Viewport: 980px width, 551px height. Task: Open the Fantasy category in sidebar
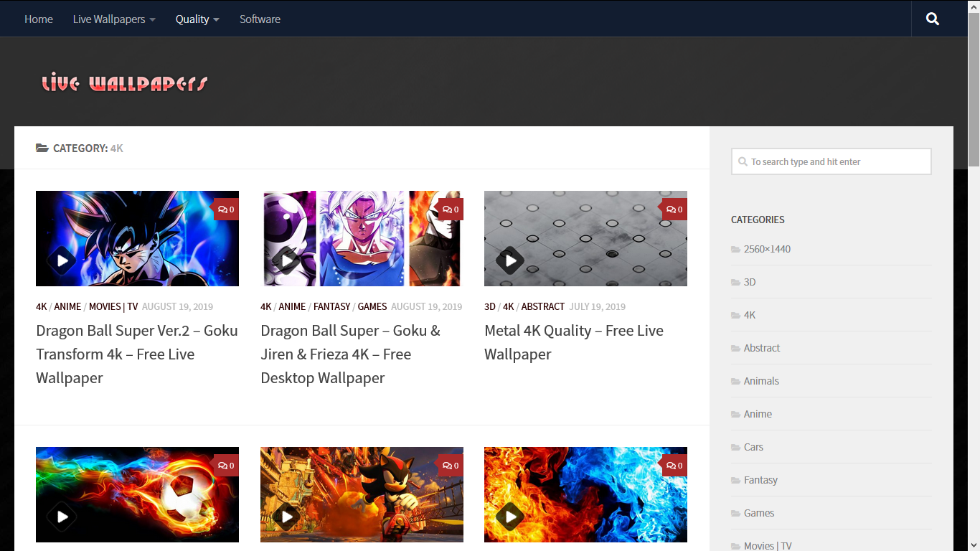pos(760,480)
